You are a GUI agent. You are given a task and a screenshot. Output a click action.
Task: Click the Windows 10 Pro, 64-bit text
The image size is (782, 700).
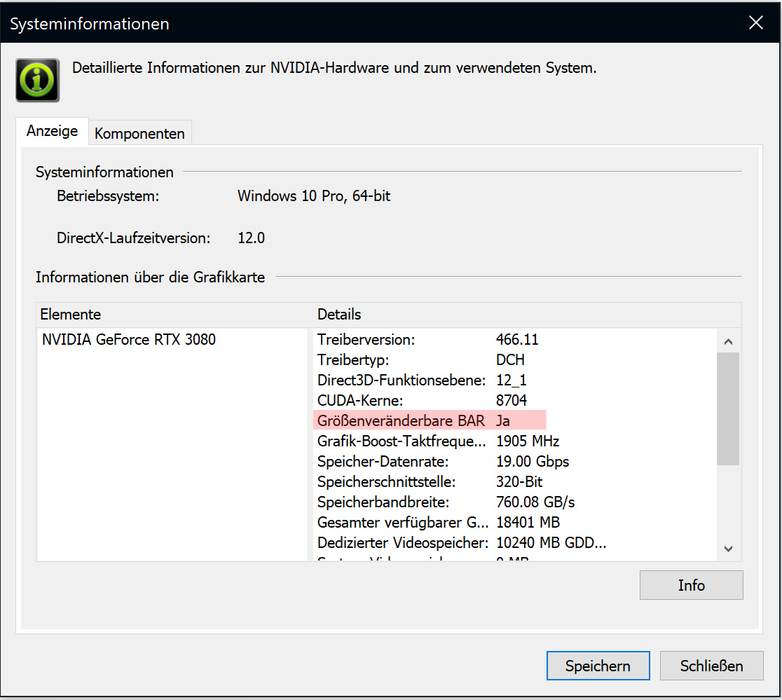tap(314, 196)
